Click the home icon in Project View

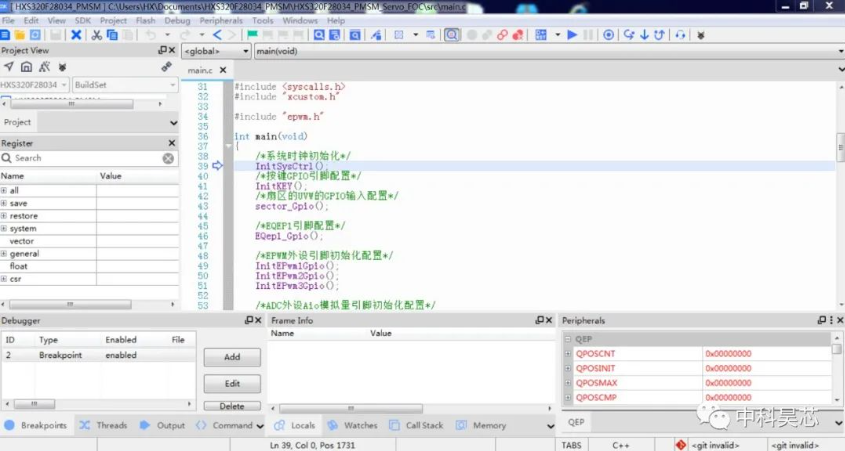click(26, 67)
